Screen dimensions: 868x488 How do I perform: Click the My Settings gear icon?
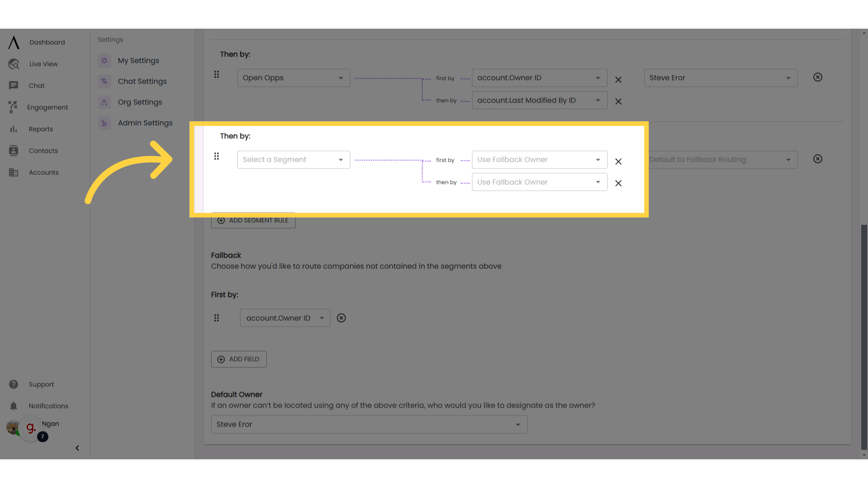click(104, 61)
